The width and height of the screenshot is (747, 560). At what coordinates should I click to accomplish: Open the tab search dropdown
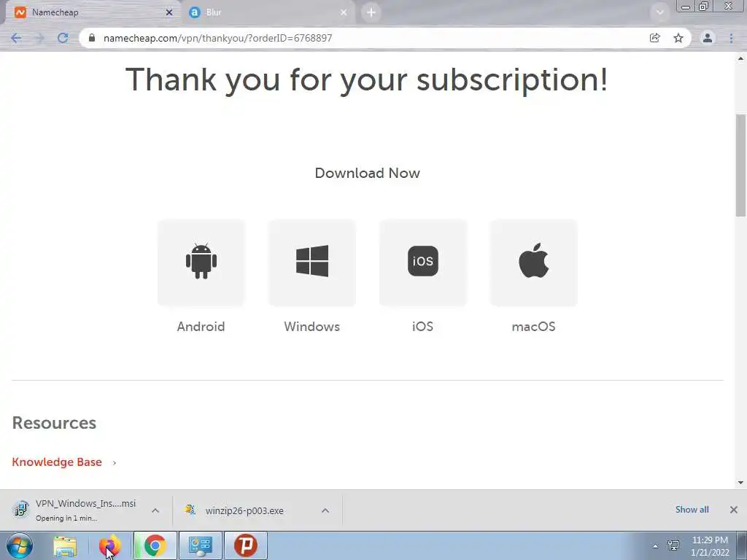coord(659,12)
